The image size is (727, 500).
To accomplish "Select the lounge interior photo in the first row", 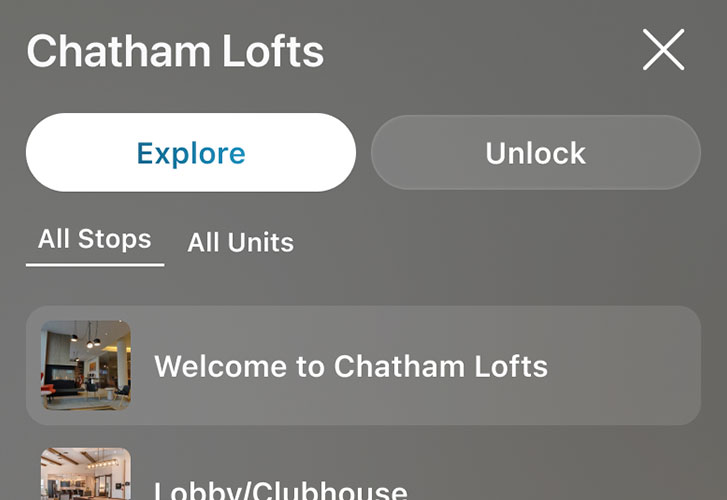I will pos(86,365).
